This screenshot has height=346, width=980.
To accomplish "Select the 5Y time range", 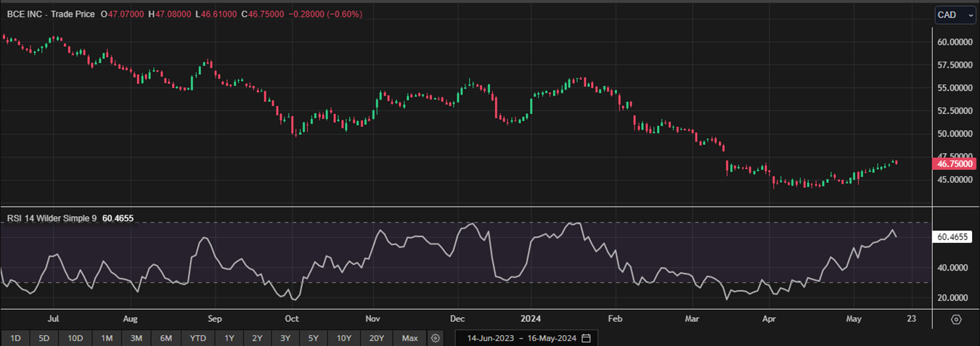I will pos(313,338).
